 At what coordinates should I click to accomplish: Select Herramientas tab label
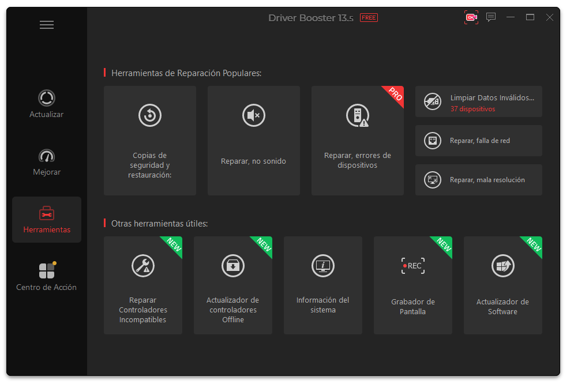point(47,229)
